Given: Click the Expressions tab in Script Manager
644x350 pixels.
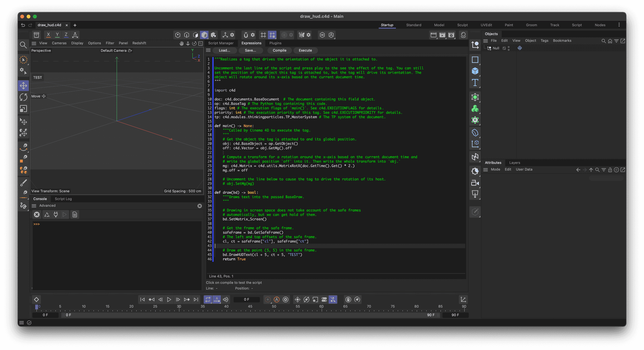Looking at the screenshot, I should 251,43.
